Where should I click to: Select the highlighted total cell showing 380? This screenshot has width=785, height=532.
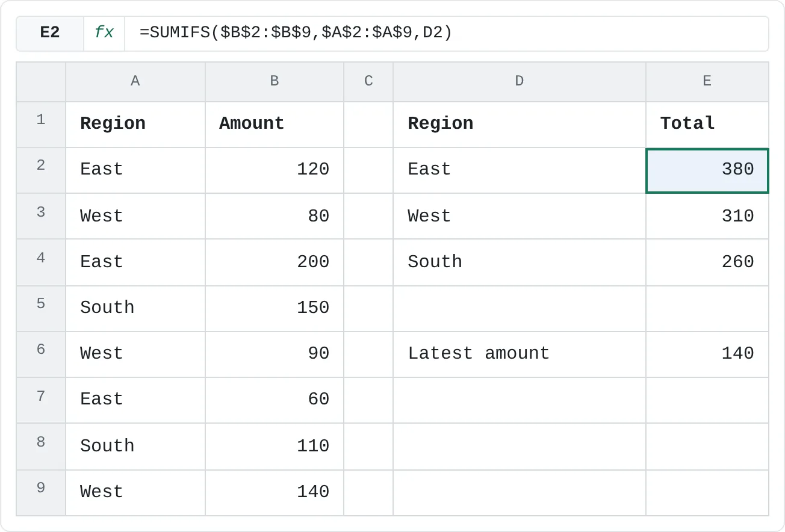[707, 170]
